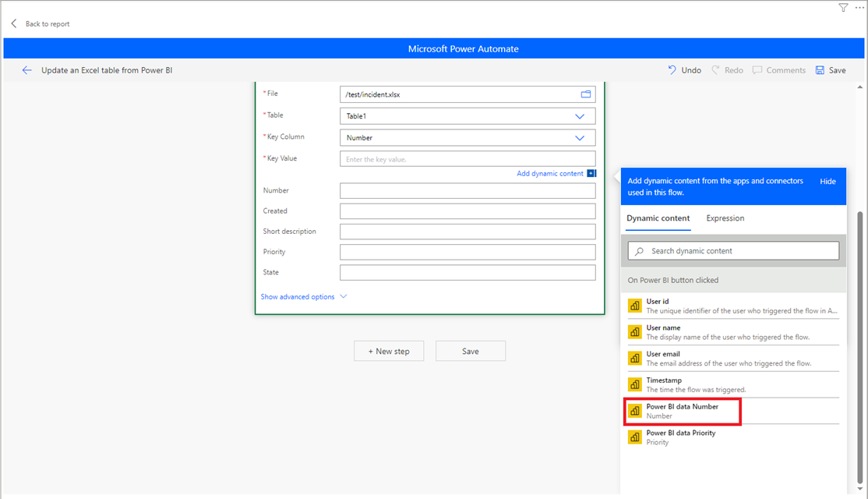Screen dimensions: 868x499
Task: Switch to the Expression tab
Action: coord(725,218)
